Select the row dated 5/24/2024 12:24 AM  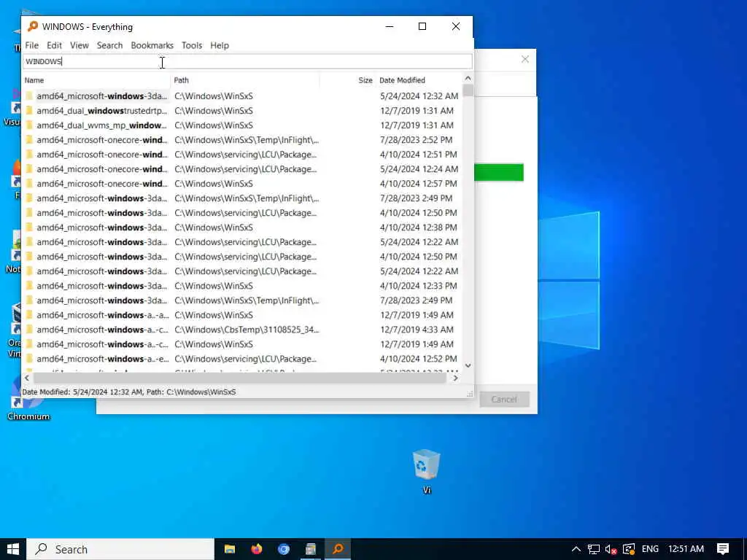(x=242, y=169)
